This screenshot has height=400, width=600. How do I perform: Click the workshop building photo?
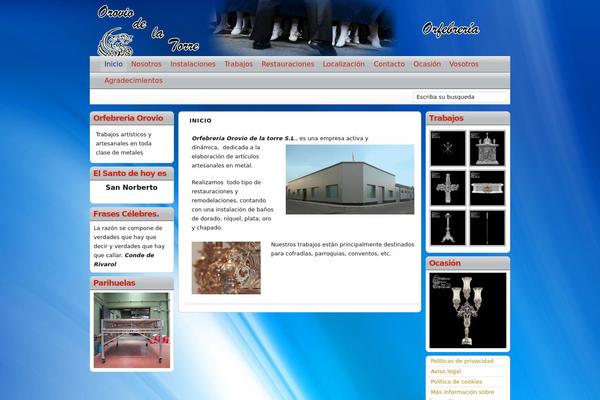(x=350, y=179)
